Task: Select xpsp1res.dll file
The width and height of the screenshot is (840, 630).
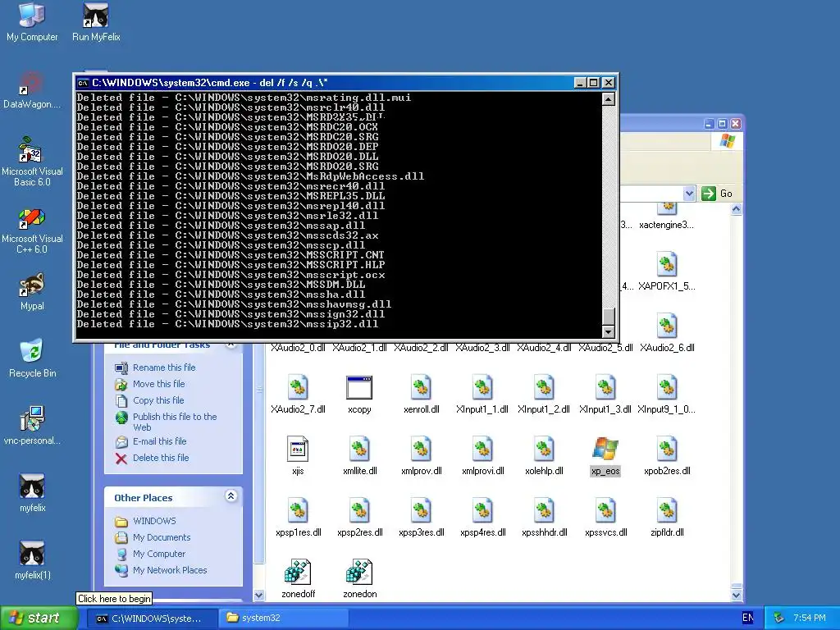Action: click(x=298, y=518)
